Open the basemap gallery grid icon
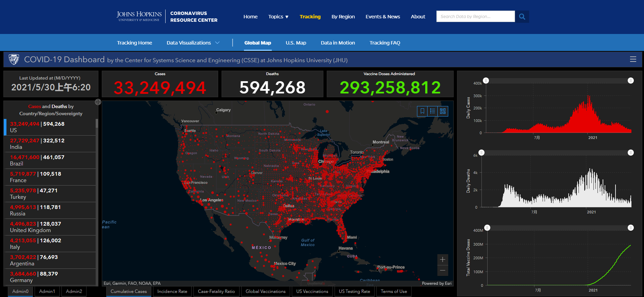The image size is (644, 297). tap(443, 111)
